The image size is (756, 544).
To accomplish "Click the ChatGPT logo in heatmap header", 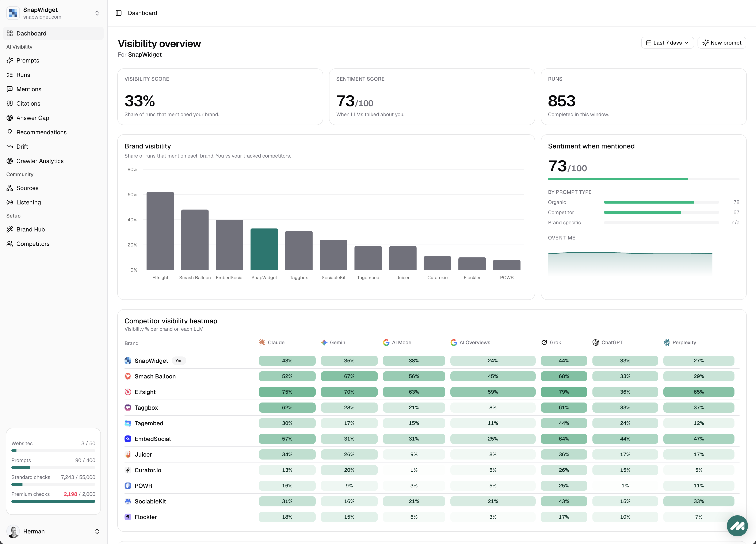I will point(596,343).
